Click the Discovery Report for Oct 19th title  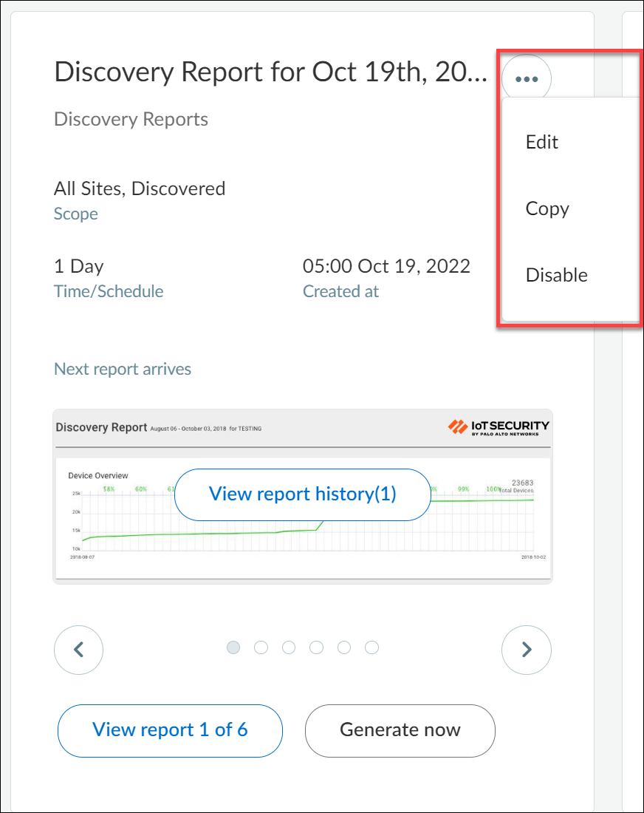click(270, 72)
